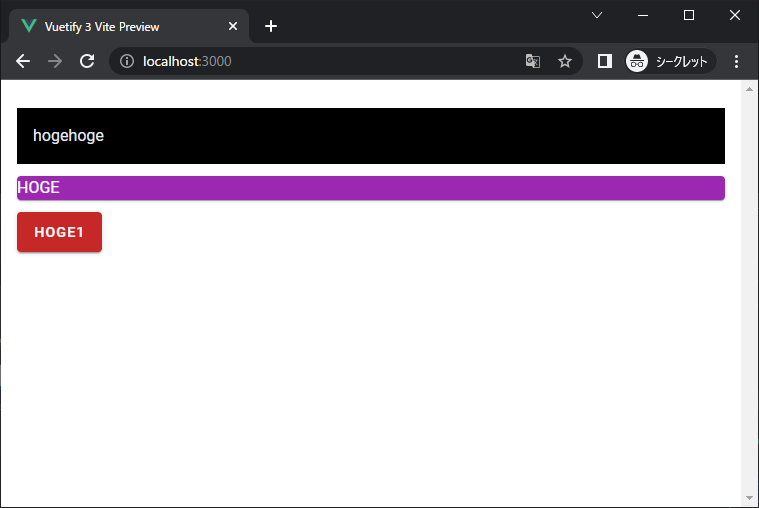Click the black hogehoge banner
Image resolution: width=759 pixels, height=508 pixels.
(x=371, y=136)
